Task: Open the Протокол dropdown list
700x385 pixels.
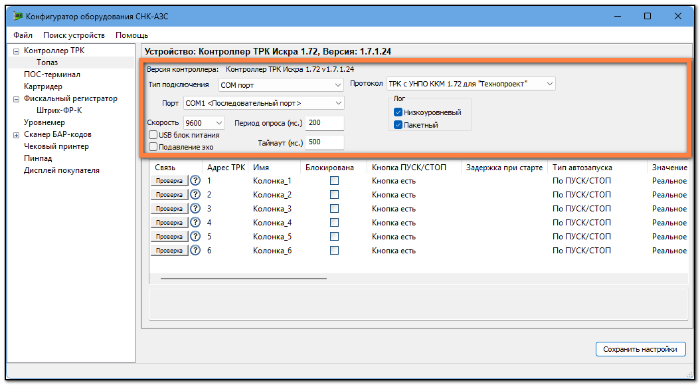Action: pyautogui.click(x=471, y=84)
